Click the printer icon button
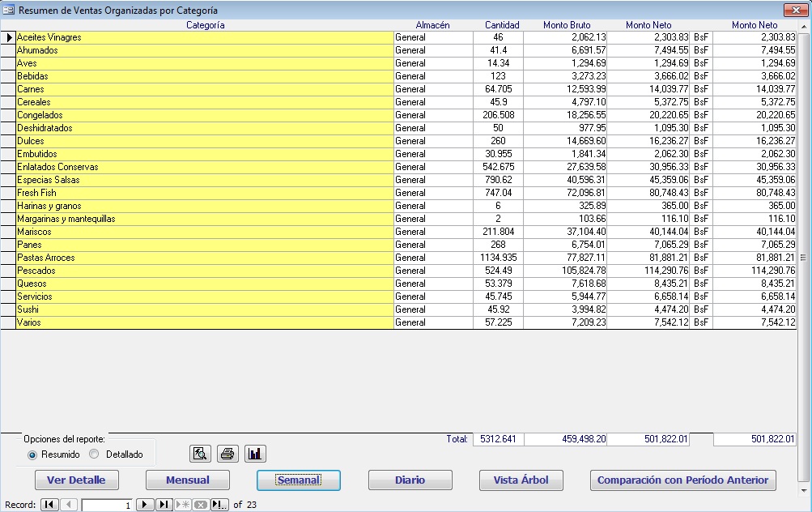Image resolution: width=812 pixels, height=512 pixels. tap(227, 454)
